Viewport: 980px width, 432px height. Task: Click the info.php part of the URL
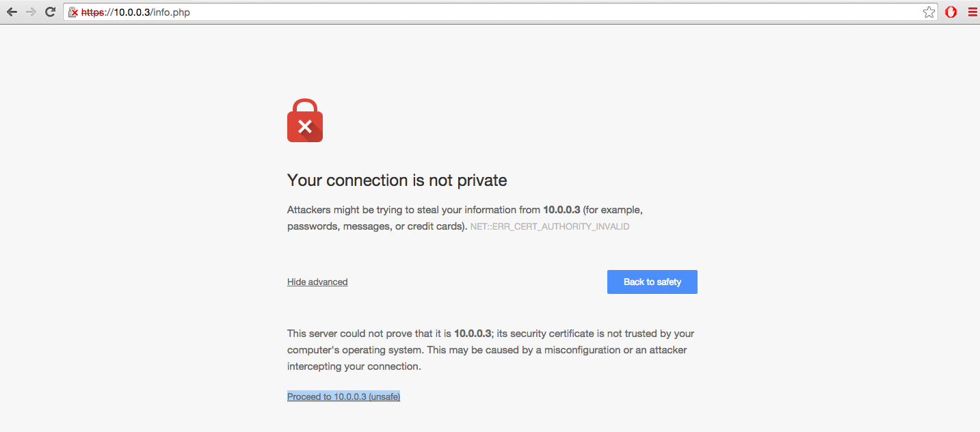tap(172, 12)
